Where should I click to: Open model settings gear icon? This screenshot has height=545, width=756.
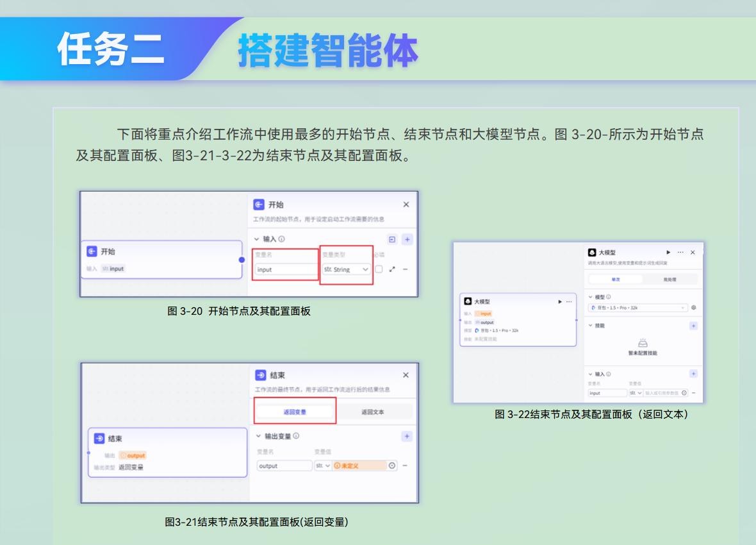click(694, 308)
